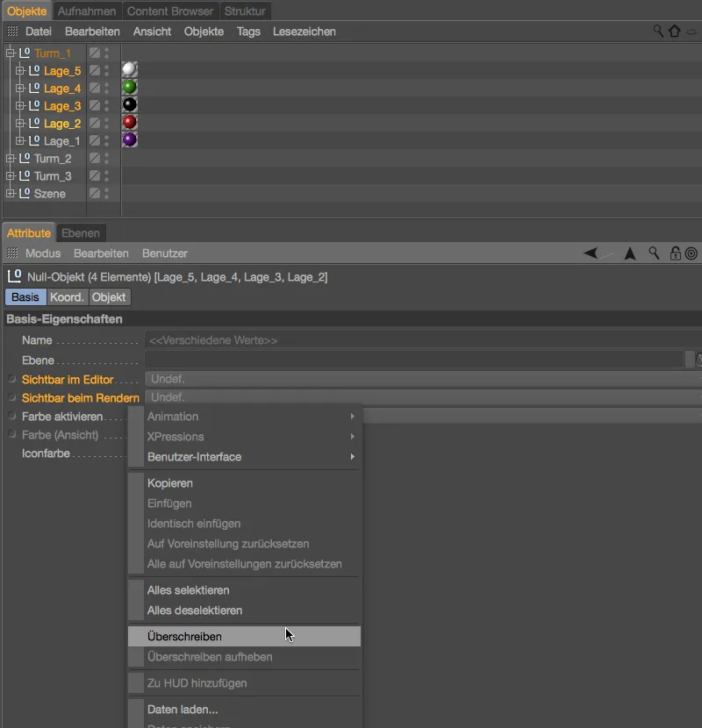
Task: Expand the Turm_2 object hierarchy
Action: (x=10, y=159)
